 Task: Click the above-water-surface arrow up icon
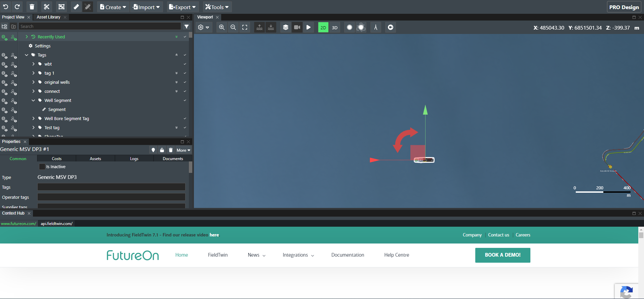(259, 27)
